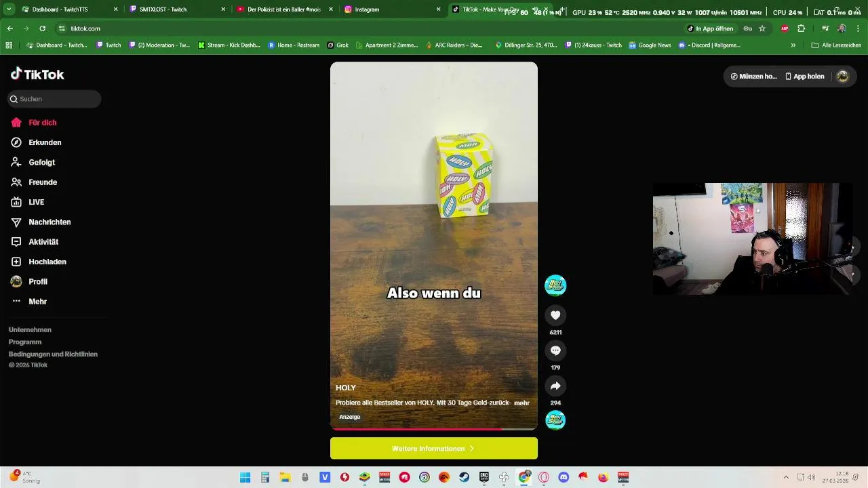Share the HOLY video
Screen dimensions: 868x488
(555, 386)
